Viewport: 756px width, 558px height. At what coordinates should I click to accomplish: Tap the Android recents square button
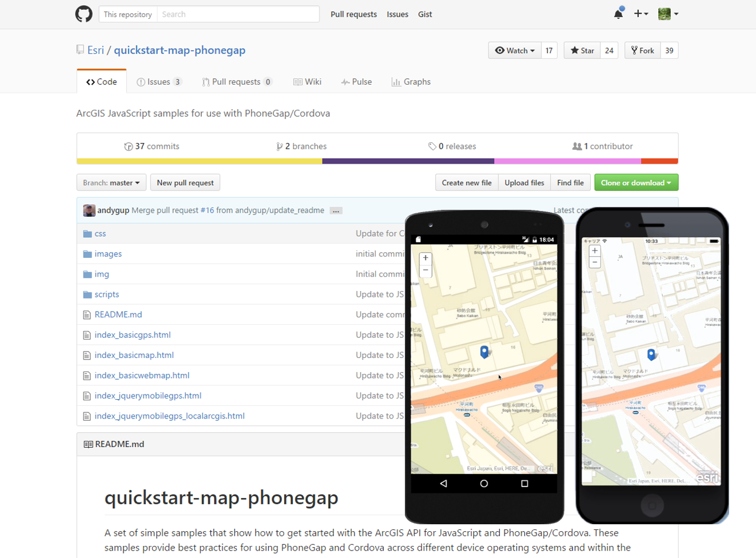click(x=524, y=484)
